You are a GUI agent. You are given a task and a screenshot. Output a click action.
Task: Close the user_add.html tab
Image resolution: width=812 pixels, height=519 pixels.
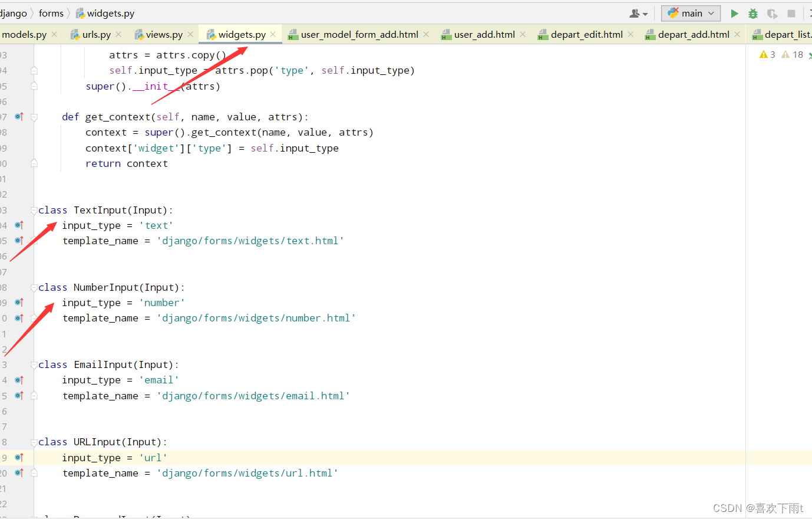[523, 34]
